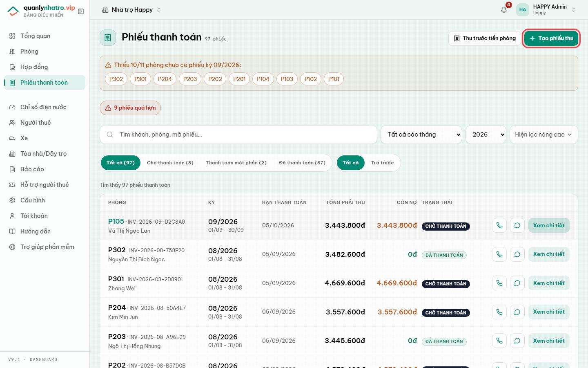The width and height of the screenshot is (588, 368).
Task: Open notifications bell
Action: coord(504,10)
